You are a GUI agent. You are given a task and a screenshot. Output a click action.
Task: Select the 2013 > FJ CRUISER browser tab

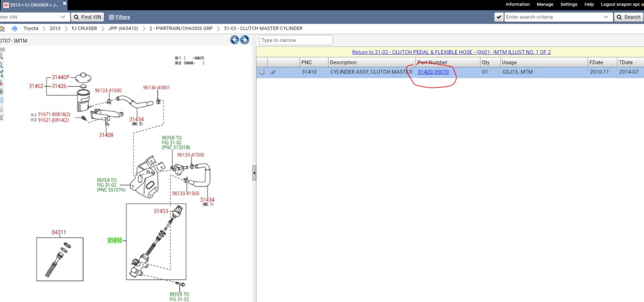point(34,4)
